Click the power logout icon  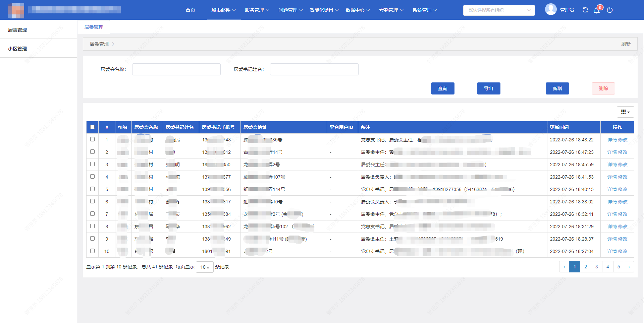coord(610,10)
